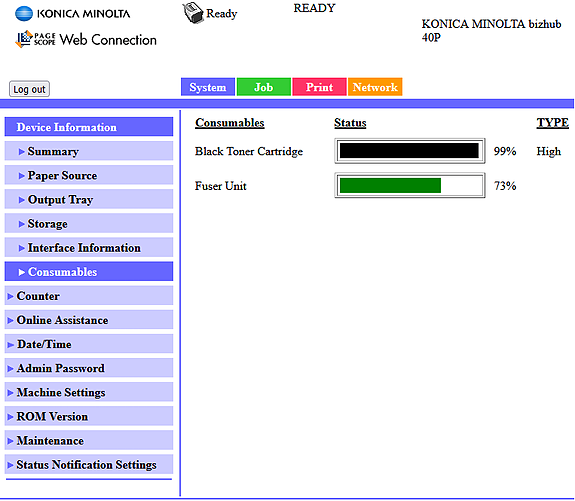
Task: Open the Paper Source page
Action: (89, 175)
